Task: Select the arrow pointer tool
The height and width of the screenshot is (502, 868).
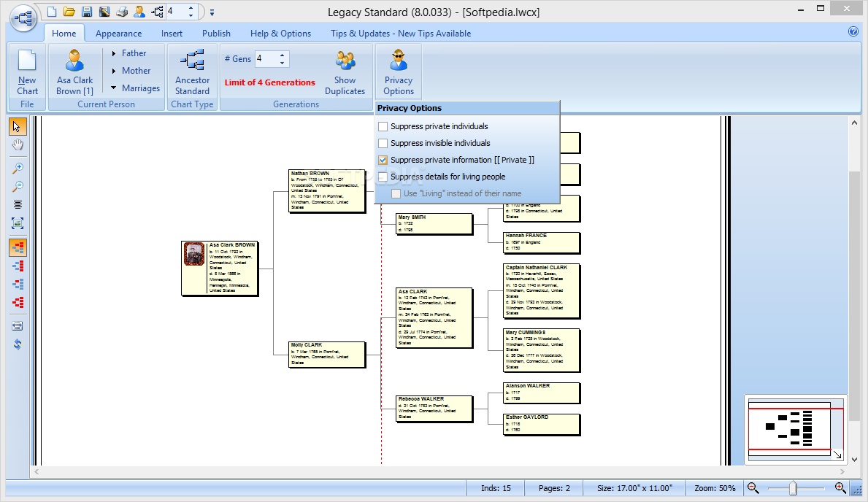Action: pos(18,127)
